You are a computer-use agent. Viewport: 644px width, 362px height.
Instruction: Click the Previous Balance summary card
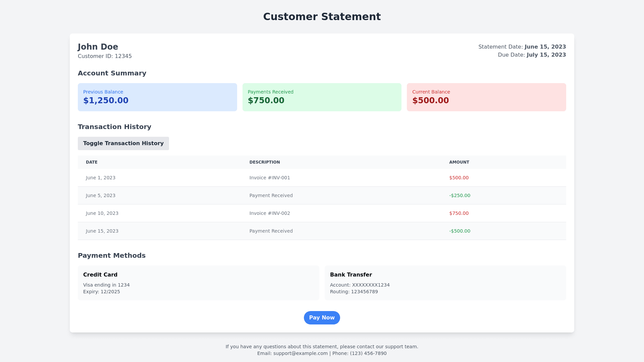point(157,97)
